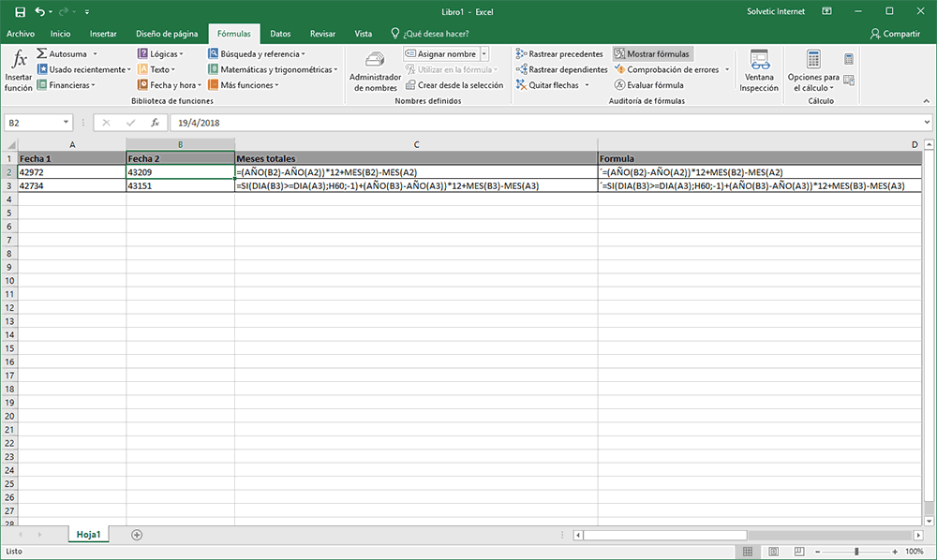Click Asignar nombre button

441,53
